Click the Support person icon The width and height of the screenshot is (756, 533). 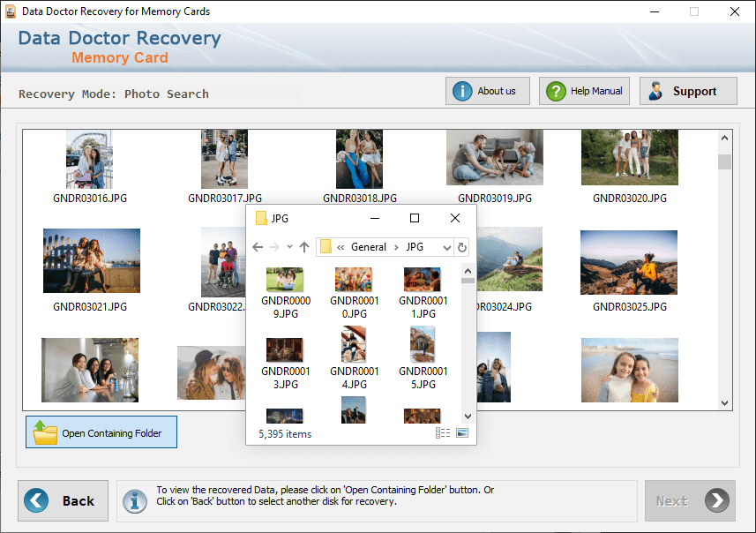[655, 91]
